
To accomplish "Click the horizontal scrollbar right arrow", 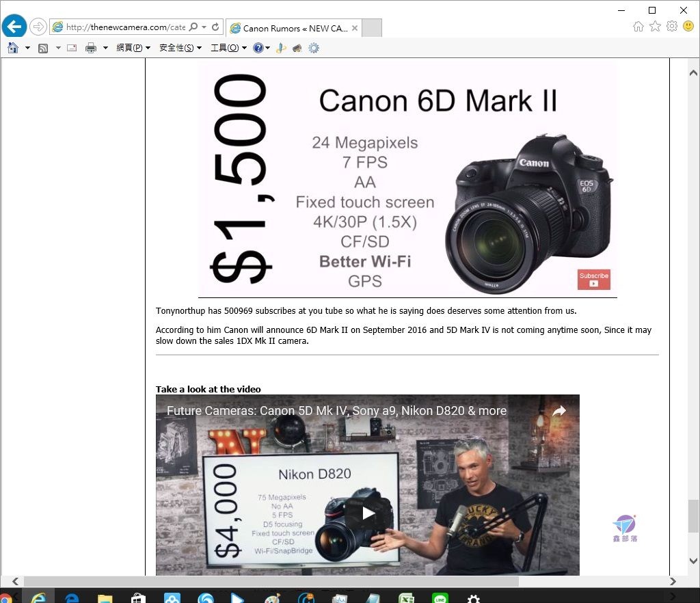I will tap(673, 581).
